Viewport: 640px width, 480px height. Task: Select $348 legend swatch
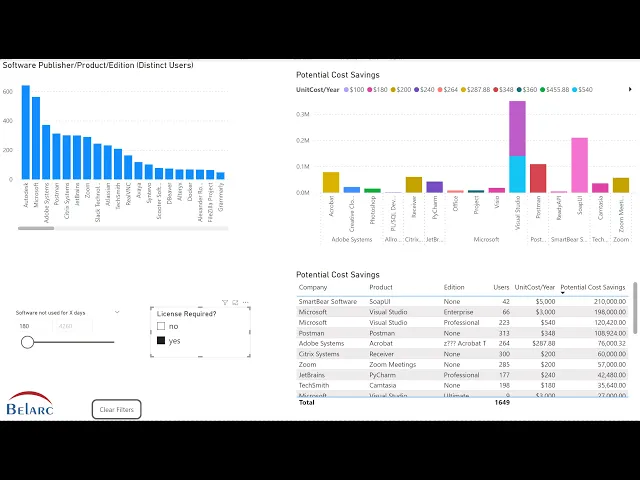(x=496, y=90)
